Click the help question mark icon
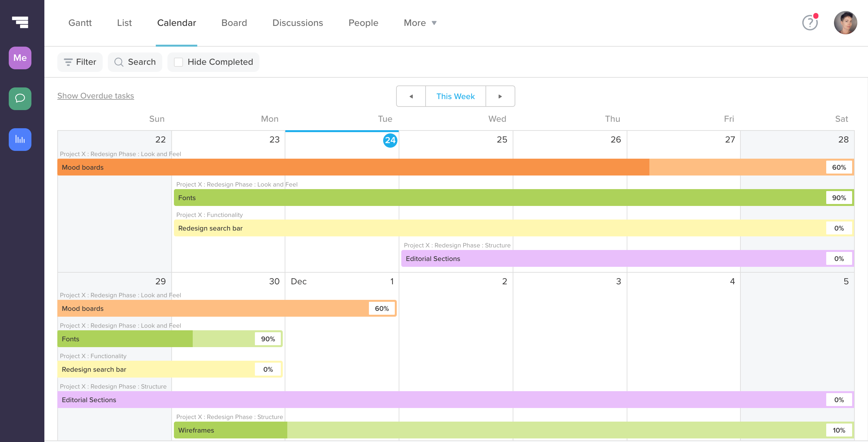Screen dimensions: 868x442 [809, 23]
